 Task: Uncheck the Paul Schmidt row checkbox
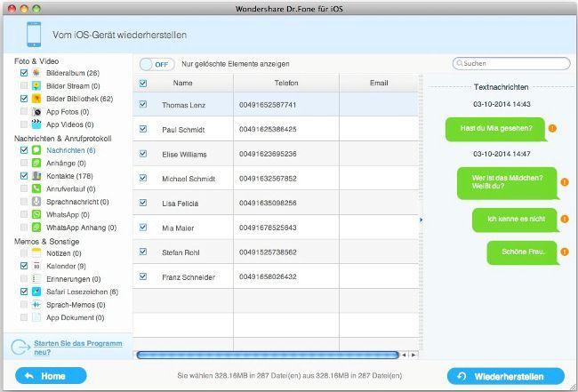[143, 129]
